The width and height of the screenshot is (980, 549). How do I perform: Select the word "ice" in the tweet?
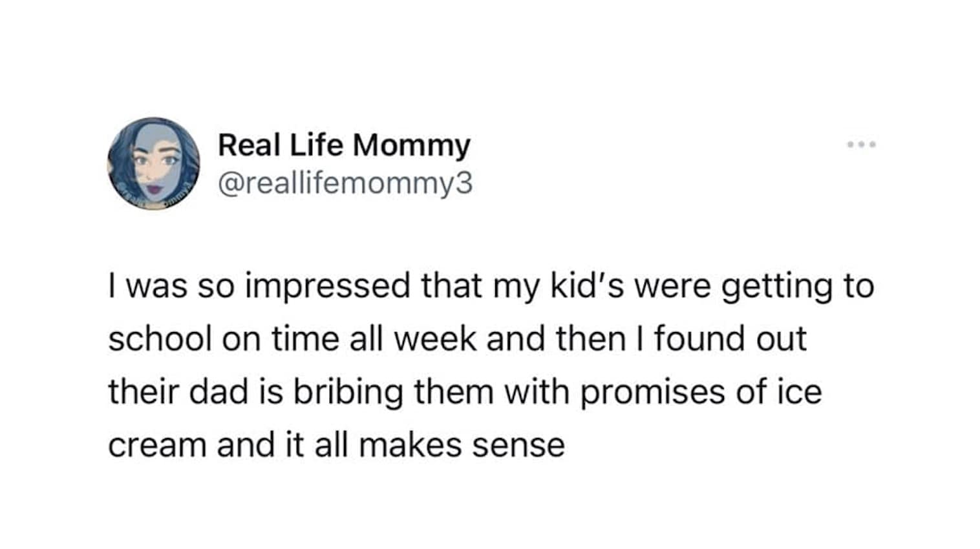799,392
